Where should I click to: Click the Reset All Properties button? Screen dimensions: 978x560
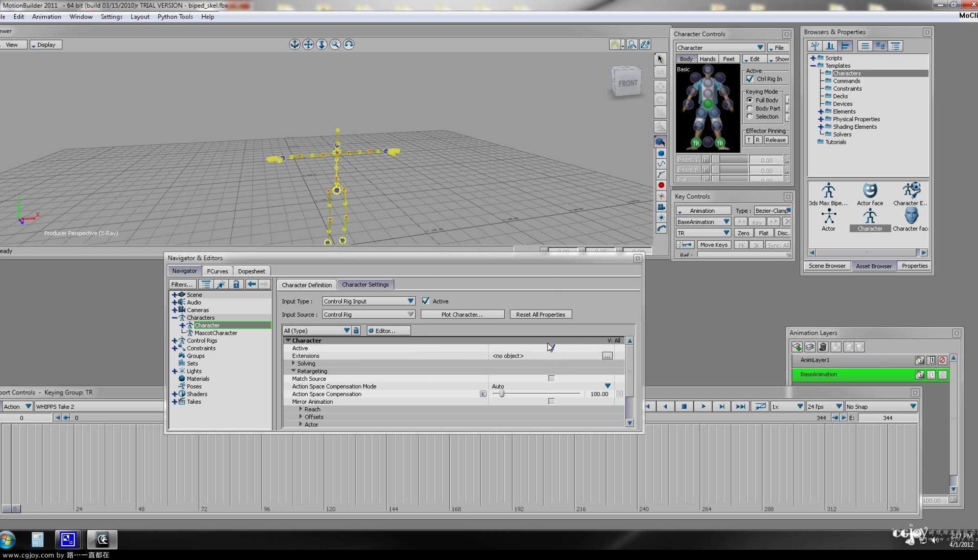[x=540, y=314]
